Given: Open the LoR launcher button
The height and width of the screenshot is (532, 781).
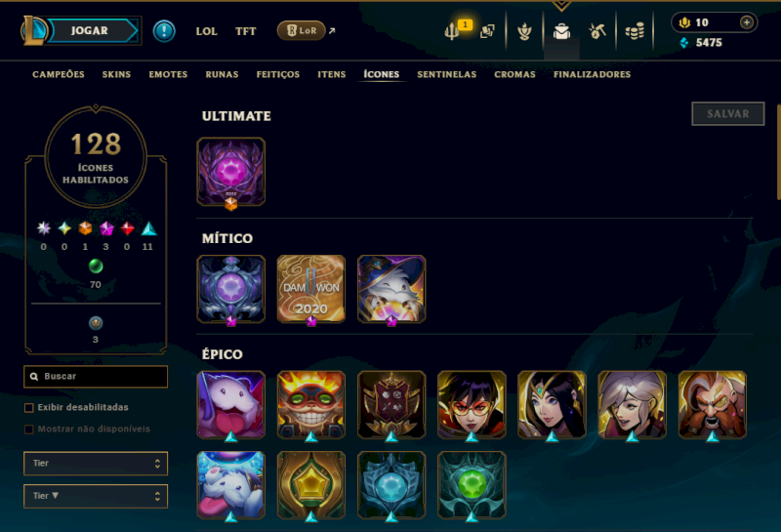Looking at the screenshot, I should point(301,30).
